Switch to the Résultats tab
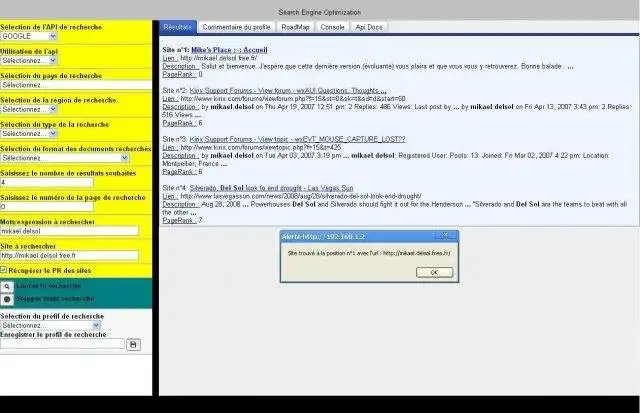640x413 pixels. pos(178,27)
